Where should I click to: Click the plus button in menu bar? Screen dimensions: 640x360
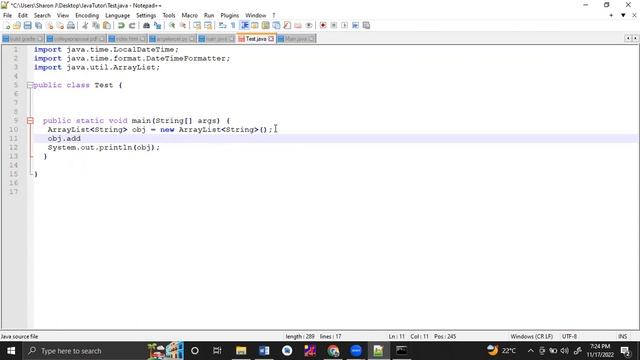tap(611, 16)
